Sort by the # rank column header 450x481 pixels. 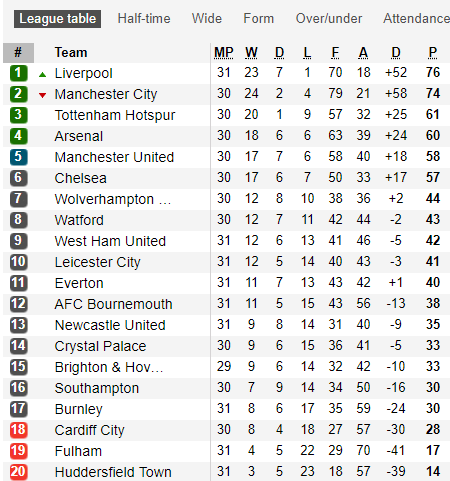pos(18,53)
